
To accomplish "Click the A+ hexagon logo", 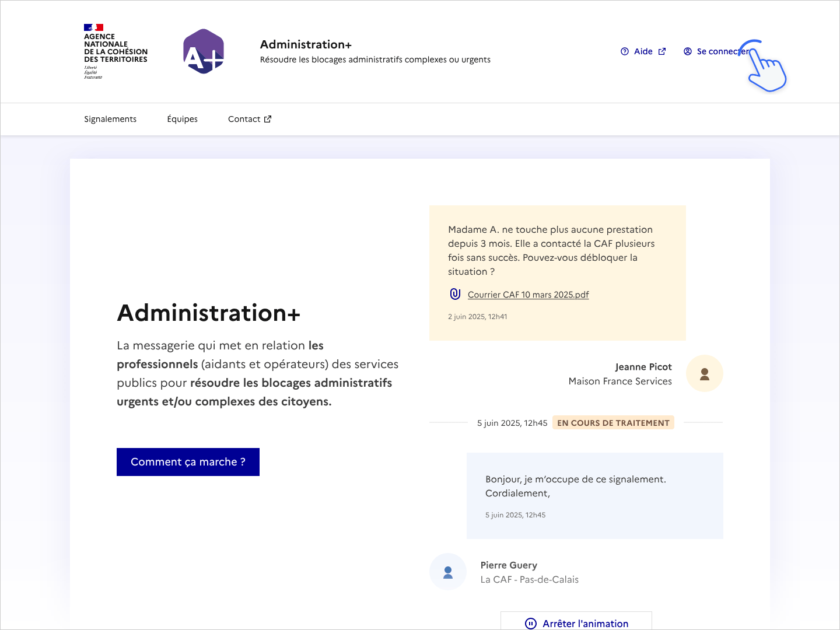I will 203,51.
